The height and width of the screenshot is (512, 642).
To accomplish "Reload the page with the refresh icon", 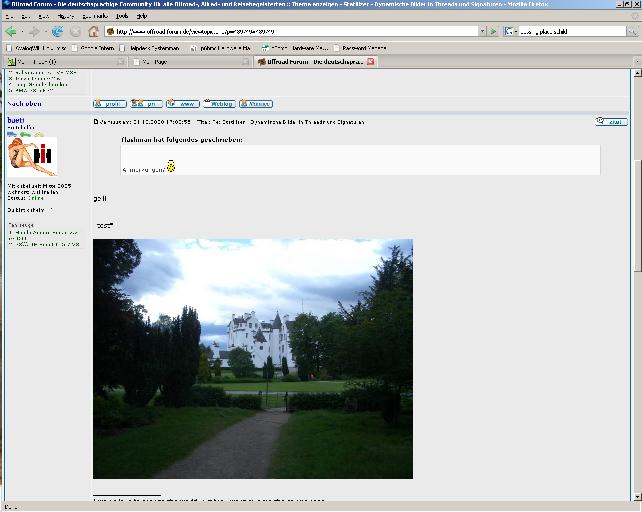I will (57, 31).
